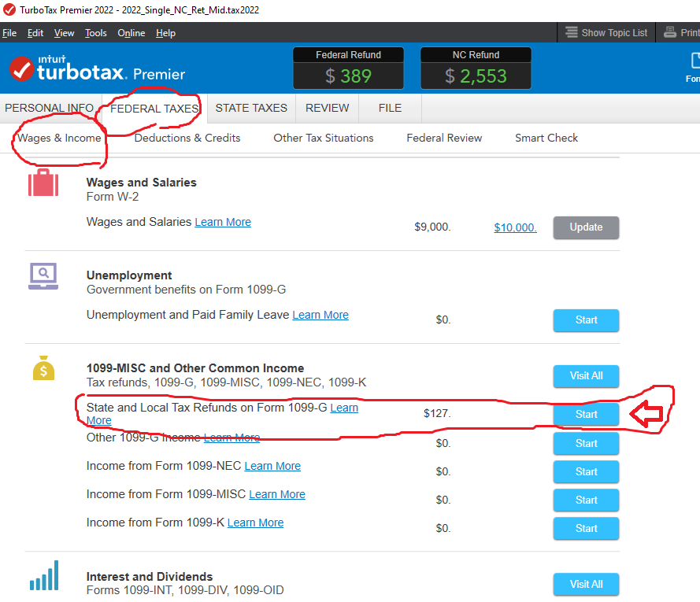Click the Unemployment laptop search icon
This screenshot has height=602, width=700.
pos(43,275)
